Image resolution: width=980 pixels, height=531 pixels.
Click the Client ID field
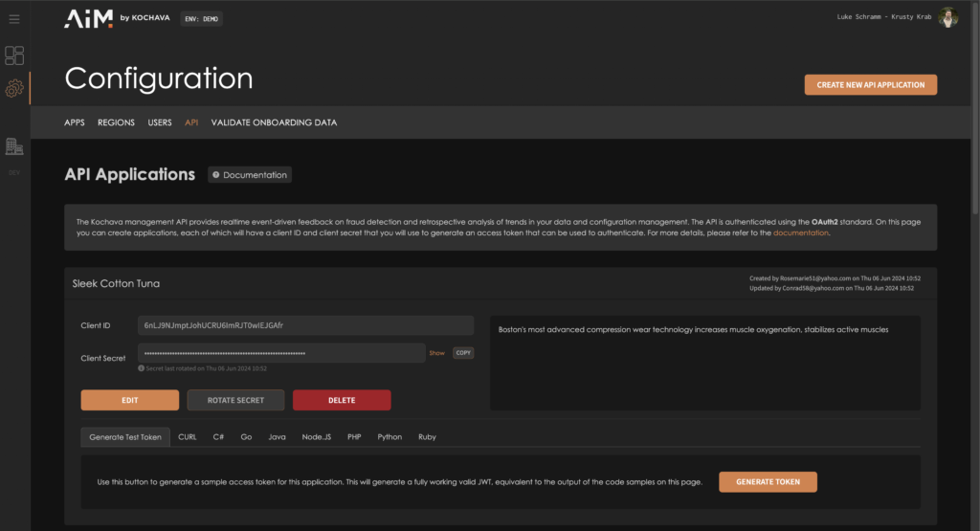(x=305, y=325)
